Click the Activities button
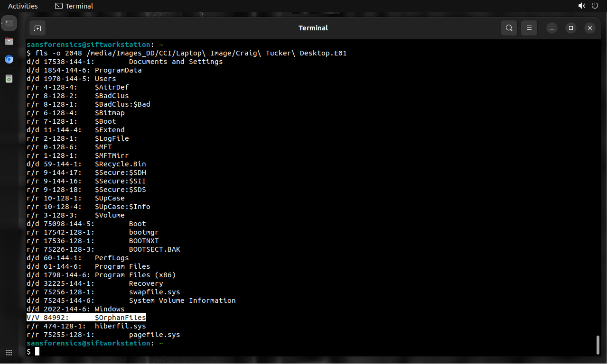The width and height of the screenshot is (607, 364). click(23, 6)
